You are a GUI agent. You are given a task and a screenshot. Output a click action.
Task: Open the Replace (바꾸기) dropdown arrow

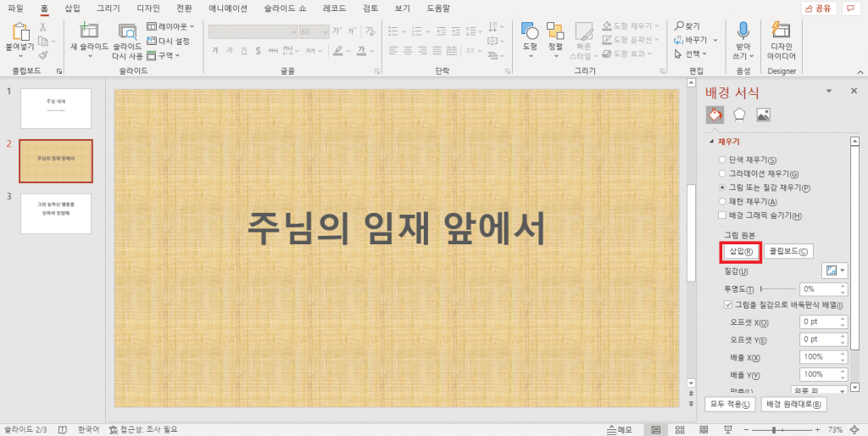(715, 40)
